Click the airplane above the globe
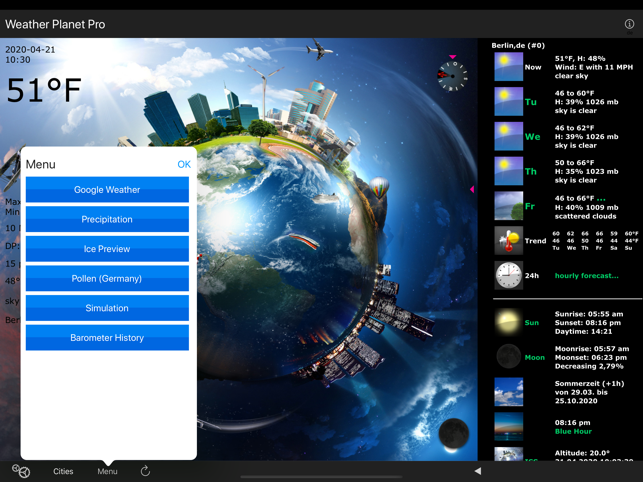Image resolution: width=643 pixels, height=482 pixels. [319, 49]
